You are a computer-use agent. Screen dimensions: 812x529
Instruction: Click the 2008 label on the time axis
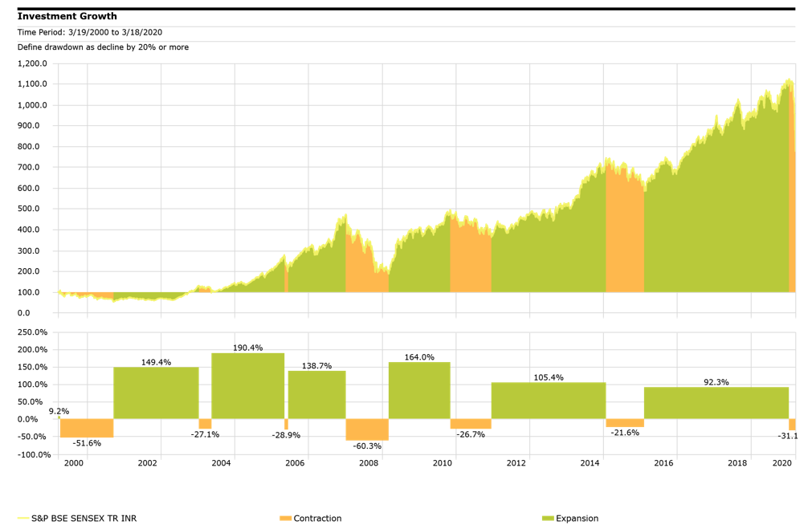pos(369,463)
